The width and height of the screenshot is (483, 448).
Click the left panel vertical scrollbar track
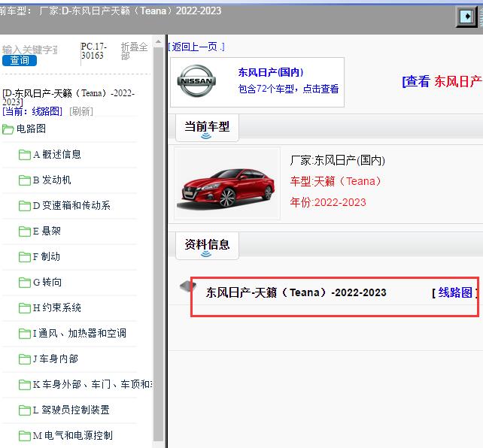click(x=158, y=243)
